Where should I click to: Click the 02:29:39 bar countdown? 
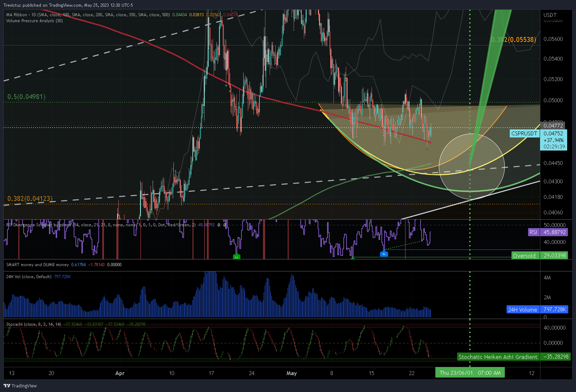click(x=554, y=147)
